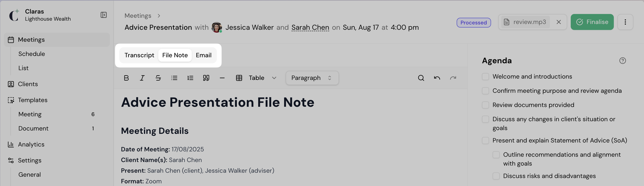The height and width of the screenshot is (186, 644).
Task: Insert a bullet list
Action: click(x=174, y=78)
